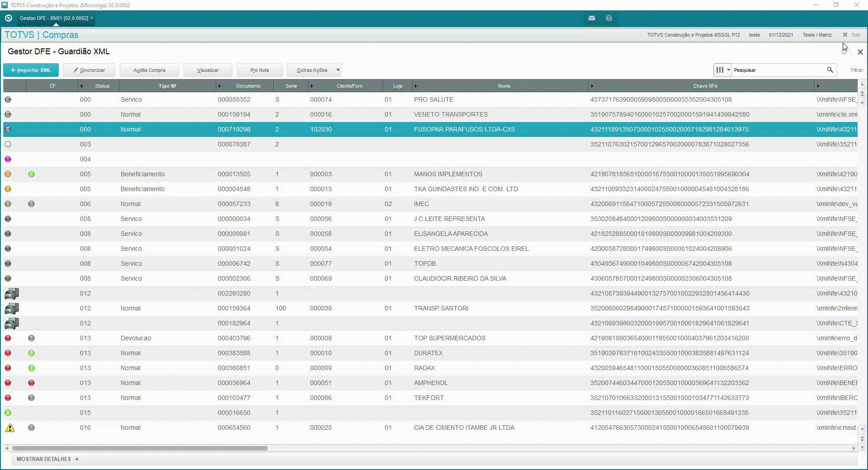Click the Teste / Matriz header label
Screen dimensions: 868x470
click(x=817, y=35)
